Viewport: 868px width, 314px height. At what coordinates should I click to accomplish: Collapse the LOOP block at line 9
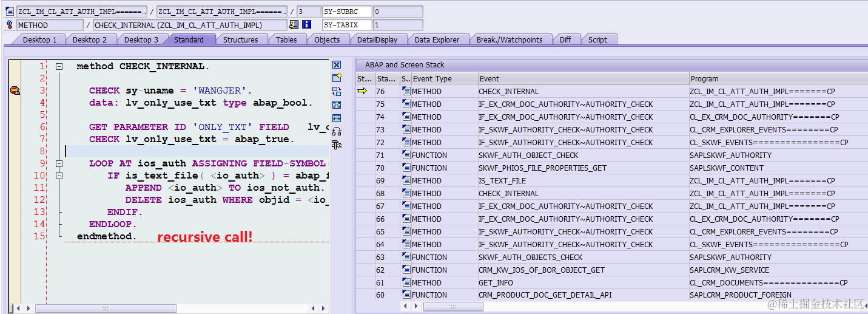59,163
